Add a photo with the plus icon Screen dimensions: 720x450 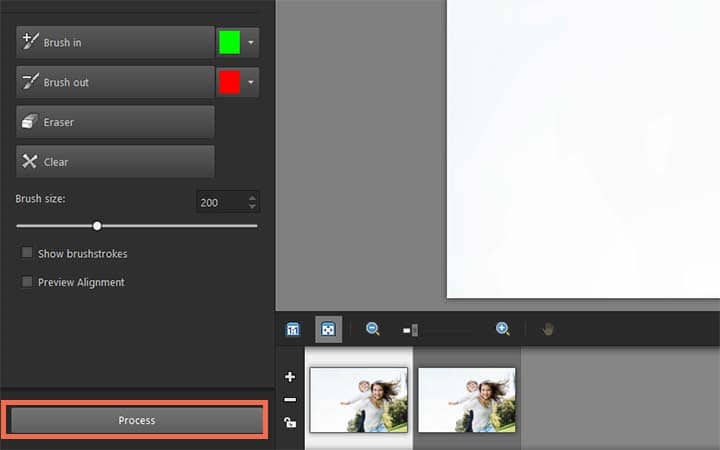pyautogui.click(x=290, y=377)
